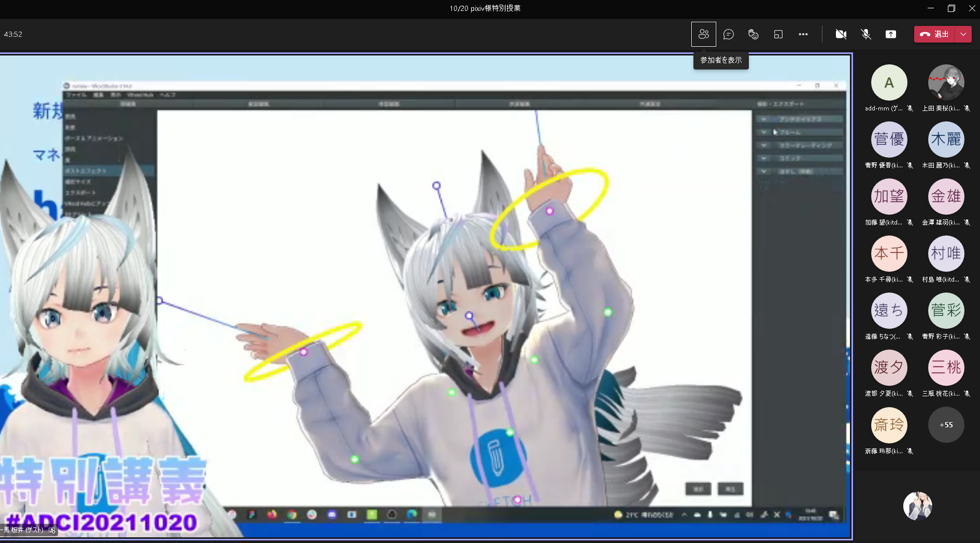
Task: Toggle the camera on
Action: (x=841, y=34)
